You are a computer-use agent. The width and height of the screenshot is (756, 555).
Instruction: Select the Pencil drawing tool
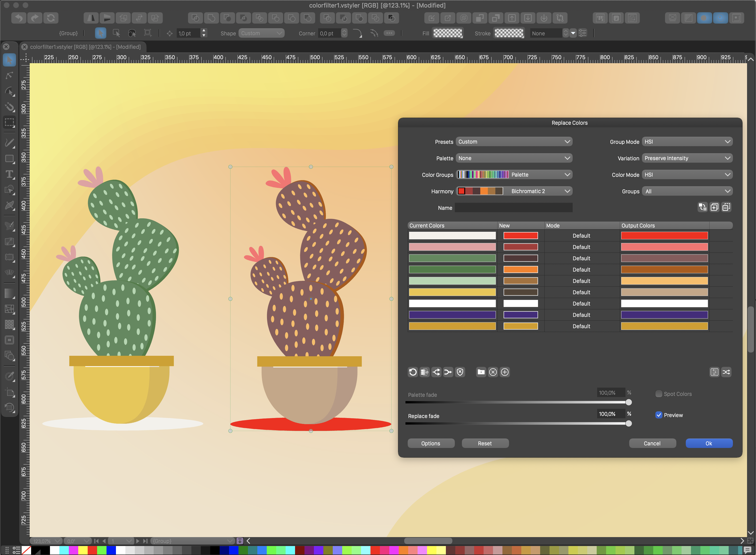9,143
